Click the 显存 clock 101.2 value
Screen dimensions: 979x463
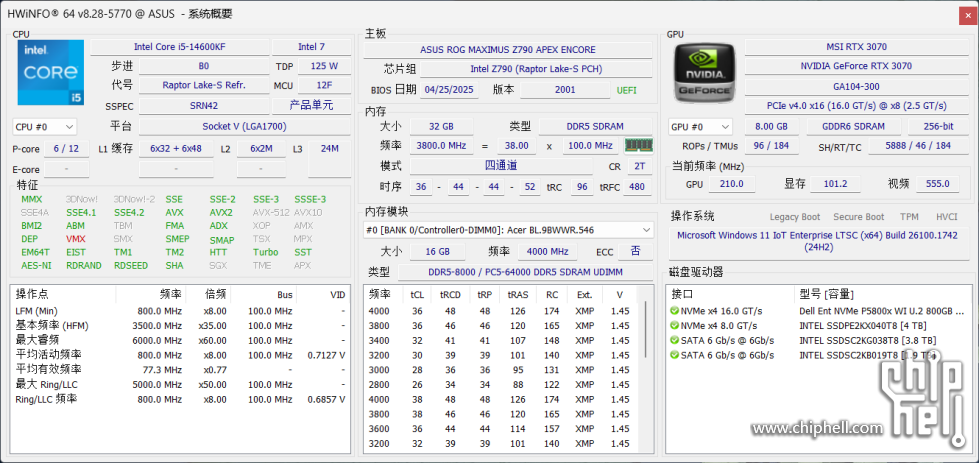tap(835, 183)
